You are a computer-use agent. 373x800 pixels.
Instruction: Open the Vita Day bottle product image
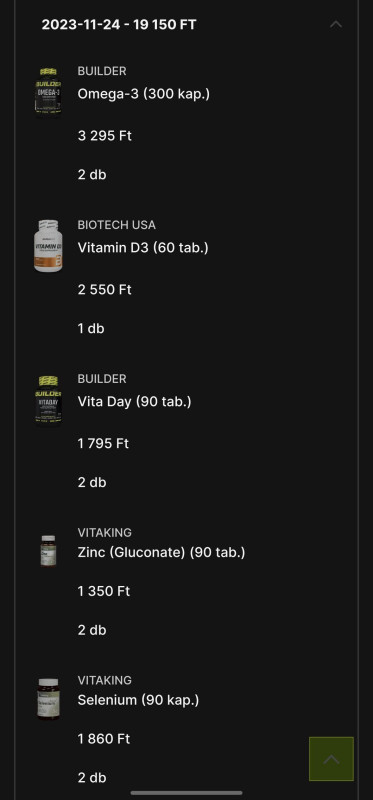click(48, 400)
